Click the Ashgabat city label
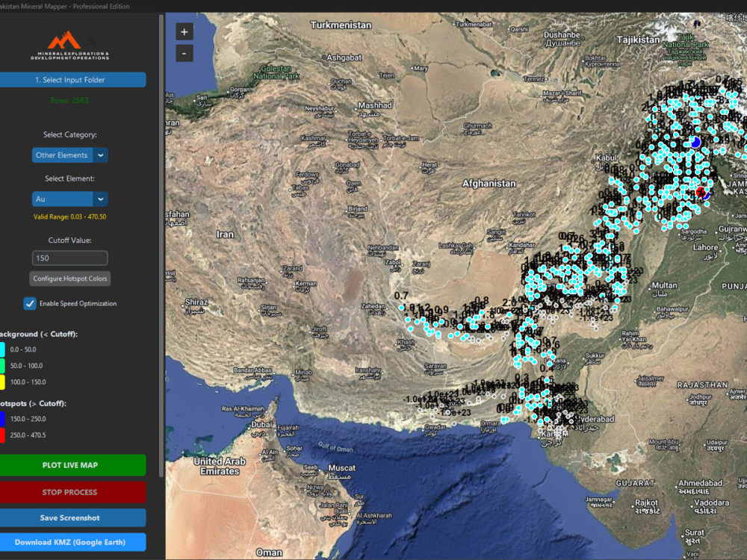Image resolution: width=747 pixels, height=560 pixels. [344, 57]
